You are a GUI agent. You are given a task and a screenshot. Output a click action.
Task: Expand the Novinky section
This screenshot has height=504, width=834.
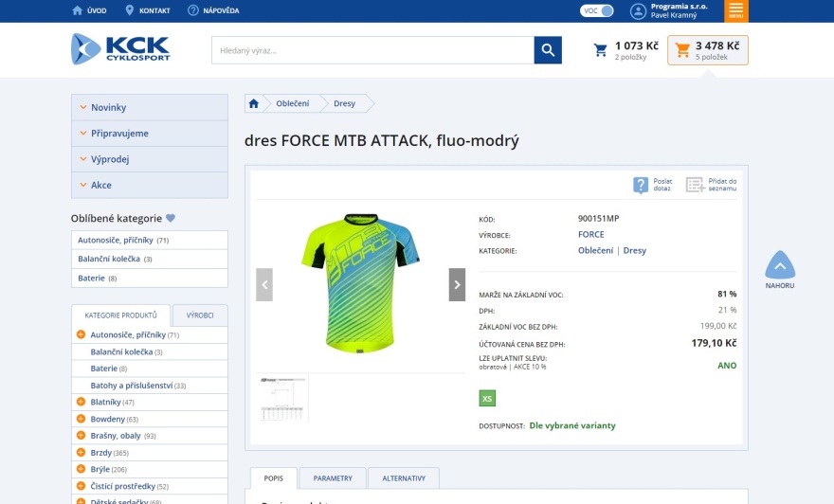pos(150,107)
